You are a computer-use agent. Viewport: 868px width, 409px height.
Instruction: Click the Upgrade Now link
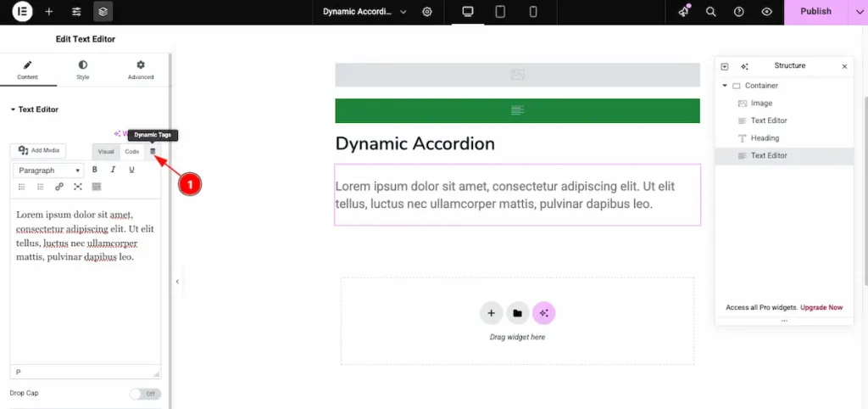tap(821, 307)
